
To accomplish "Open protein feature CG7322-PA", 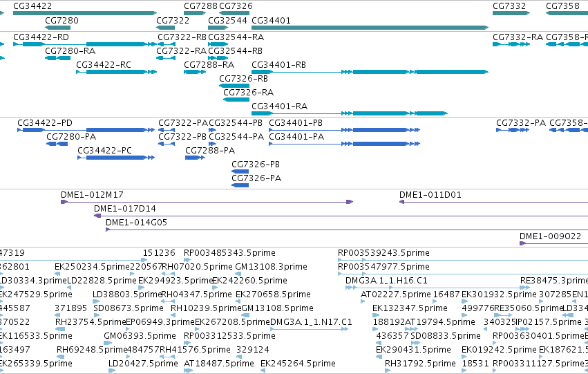I will pos(167,130).
